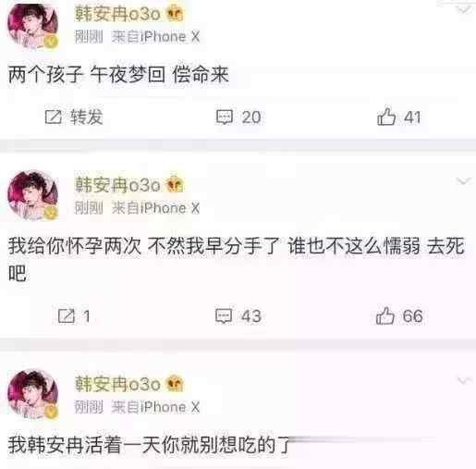This screenshot has height=469, width=476.
Task: Like the second post with 66 likes
Action: (x=385, y=315)
